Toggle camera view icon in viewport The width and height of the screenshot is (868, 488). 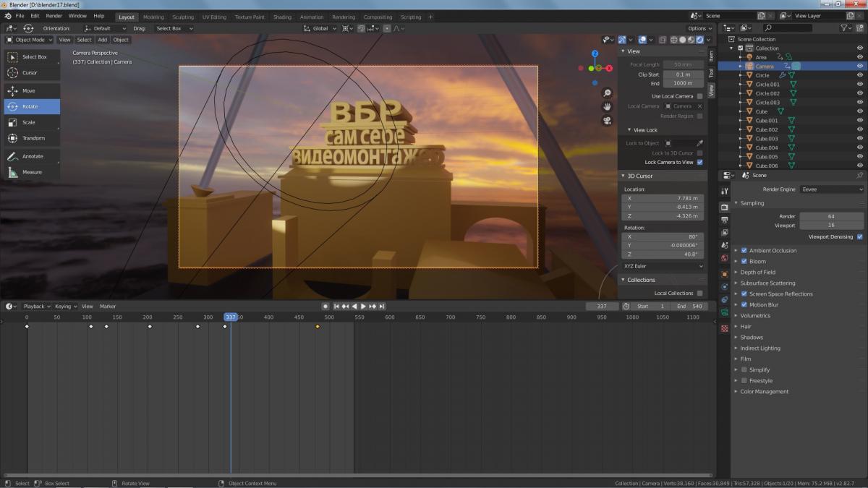pos(608,121)
